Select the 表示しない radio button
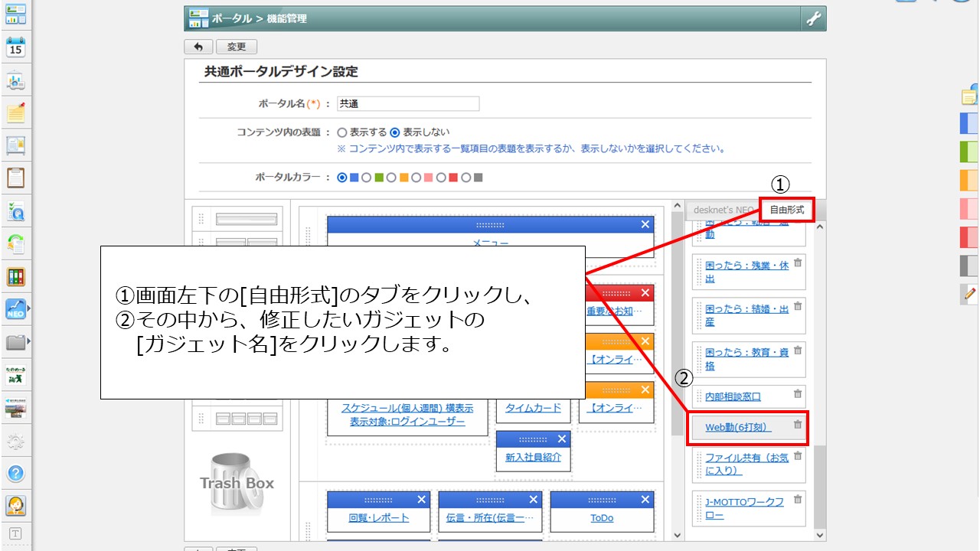 [395, 132]
